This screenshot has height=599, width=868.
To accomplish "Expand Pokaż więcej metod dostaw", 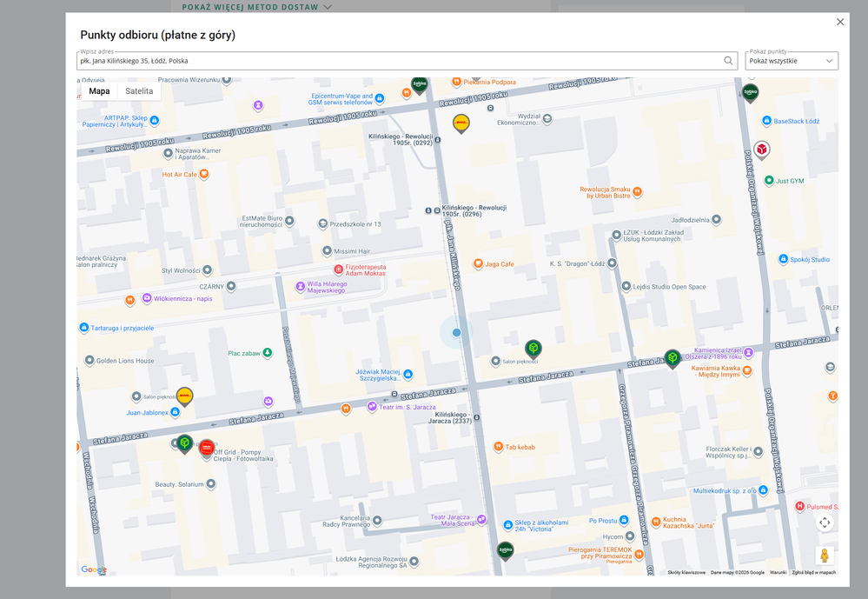I will [x=256, y=7].
